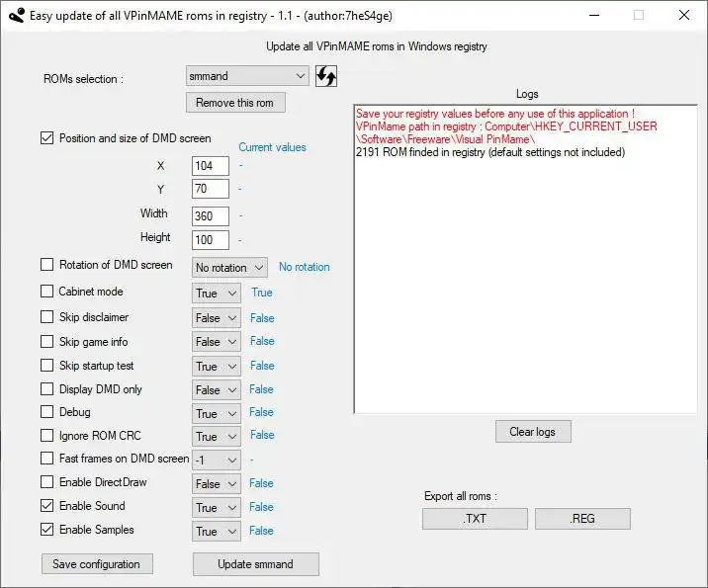Open the Skip game info dropdown
Image resolution: width=708 pixels, height=588 pixels.
pyautogui.click(x=217, y=342)
